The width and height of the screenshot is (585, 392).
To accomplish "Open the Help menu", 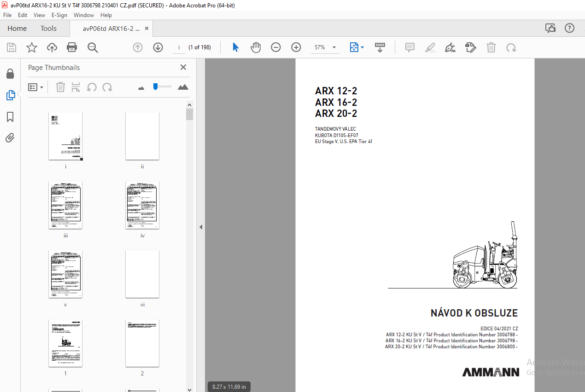I will tap(106, 15).
